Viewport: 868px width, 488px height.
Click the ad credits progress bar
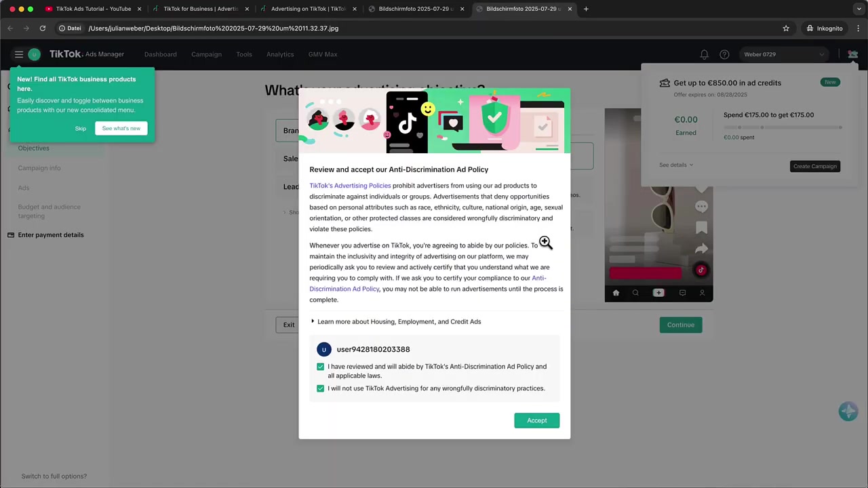[x=783, y=127]
